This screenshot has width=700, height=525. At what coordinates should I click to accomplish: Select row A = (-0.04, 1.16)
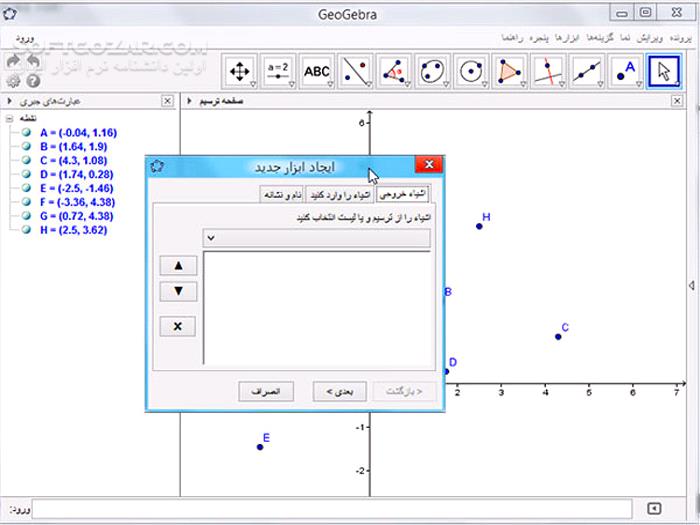[x=78, y=133]
